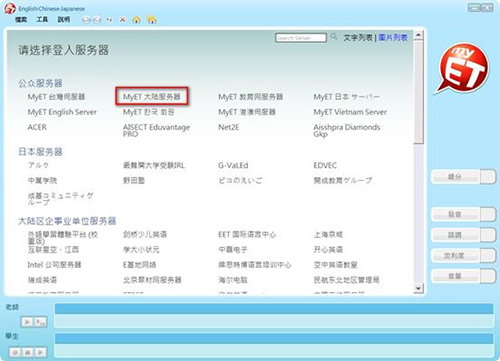Select 开心英语 server
The image size is (500, 361).
pos(328,249)
